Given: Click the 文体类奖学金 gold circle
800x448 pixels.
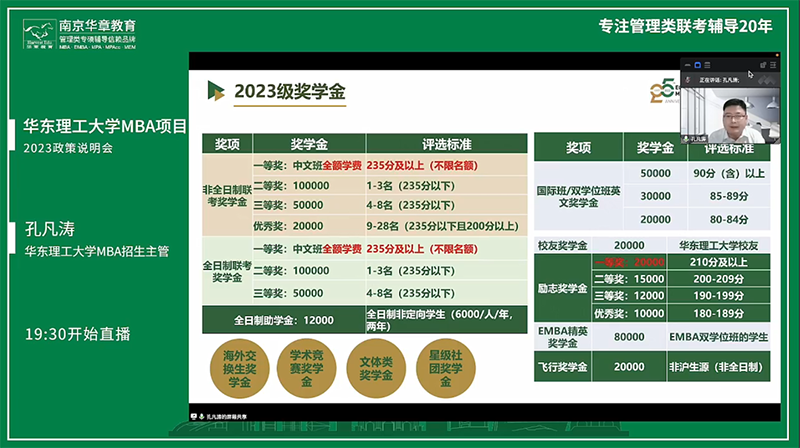Looking at the screenshot, I should click(376, 368).
